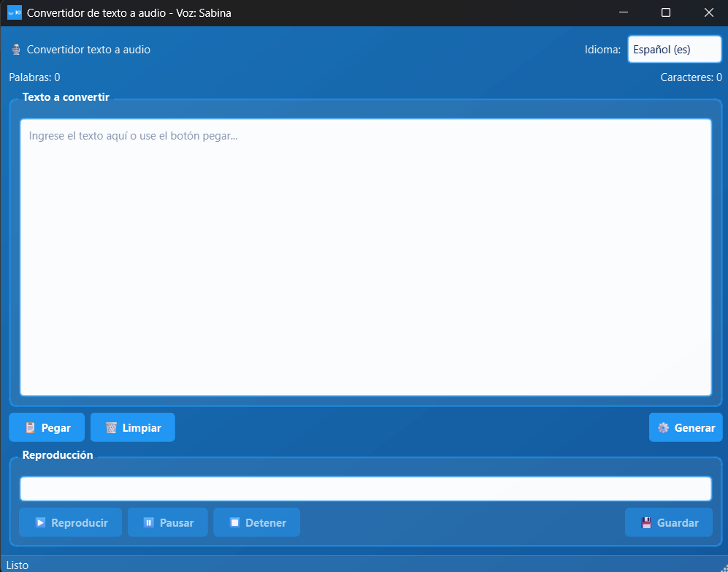Click the microphone icon beside the header
Image resolution: width=728 pixels, height=572 pixels.
(x=16, y=50)
